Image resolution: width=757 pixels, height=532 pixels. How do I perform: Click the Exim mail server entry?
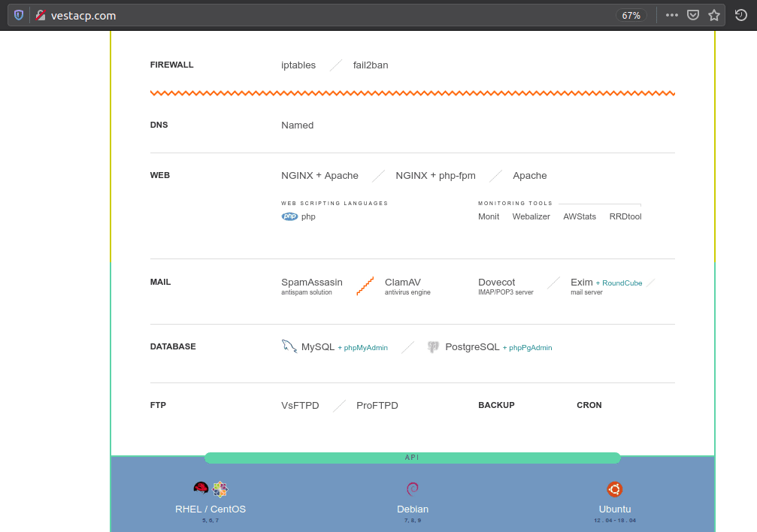point(586,286)
